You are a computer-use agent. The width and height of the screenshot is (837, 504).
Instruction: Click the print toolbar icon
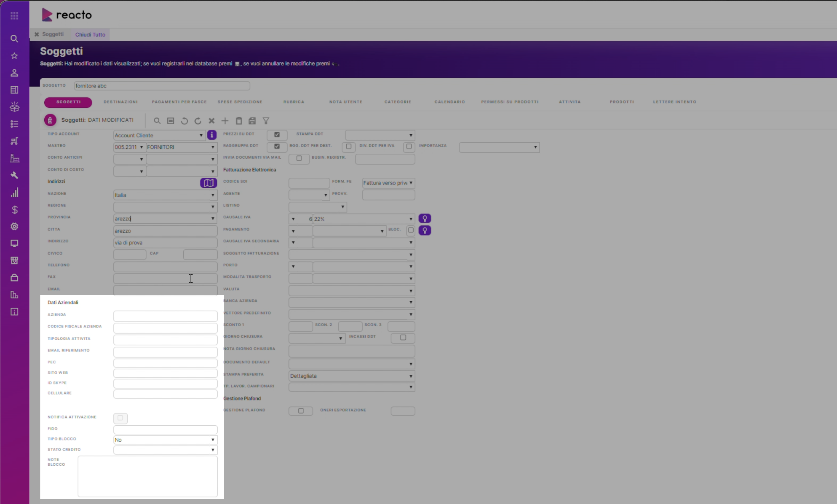pos(252,121)
